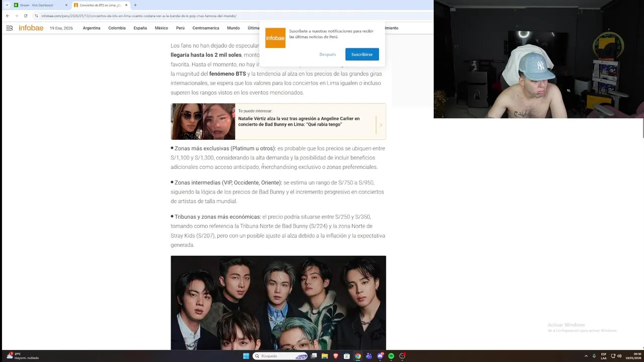Viewport: 644px width, 362px height.
Task: Click 'Zonas intermedias (VIP, Occidente, Oriente):' text
Action: (x=228, y=183)
